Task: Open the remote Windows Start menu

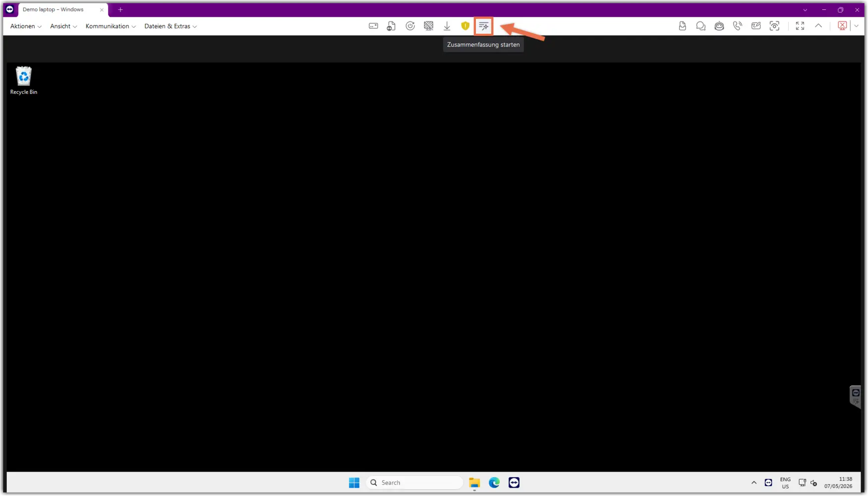Action: point(354,483)
